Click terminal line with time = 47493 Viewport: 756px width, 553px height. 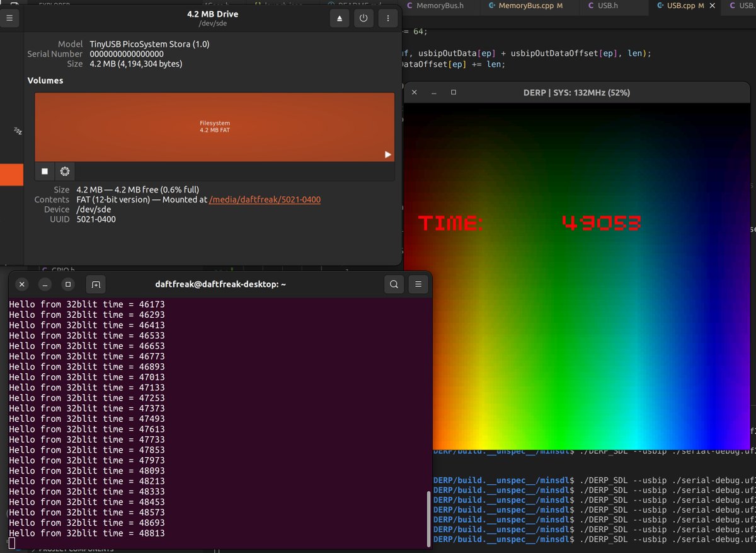pos(87,419)
